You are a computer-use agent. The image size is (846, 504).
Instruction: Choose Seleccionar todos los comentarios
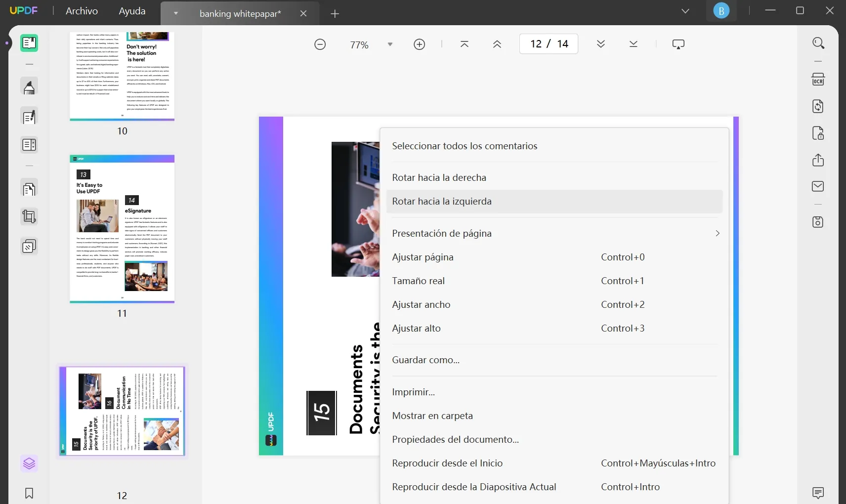click(x=554, y=146)
